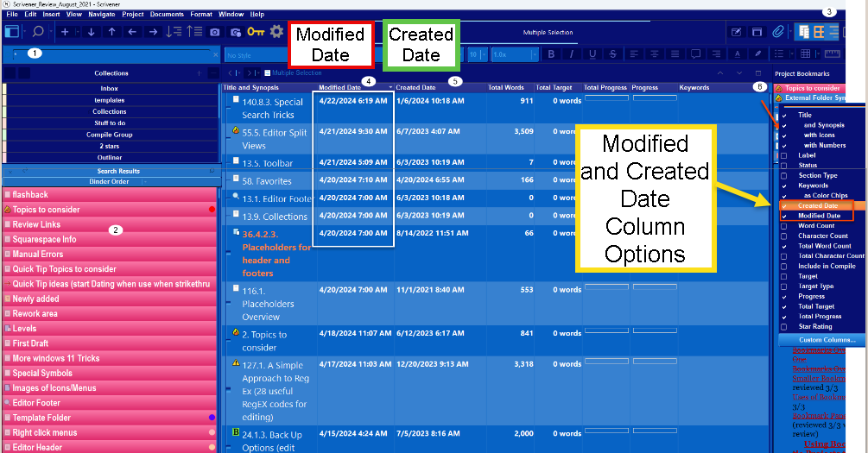Select the Inbox collection
The width and height of the screenshot is (868, 453).
[110, 89]
